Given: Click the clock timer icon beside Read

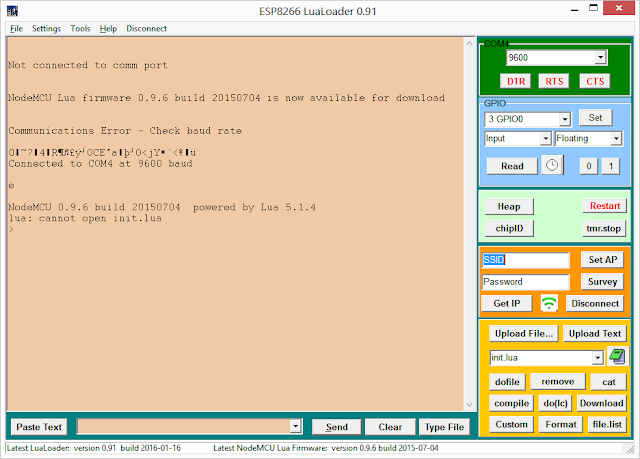Looking at the screenshot, I should tap(552, 165).
